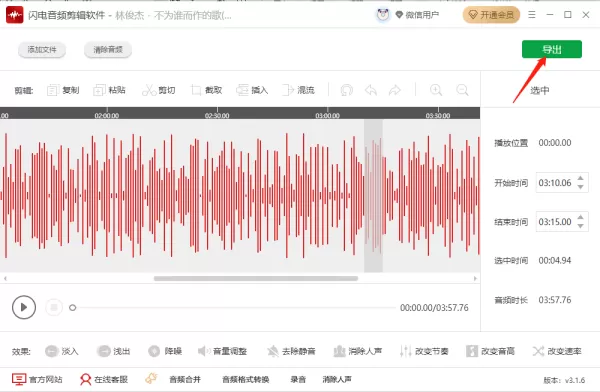Switch to 音频合并 audio merge

[185, 379]
